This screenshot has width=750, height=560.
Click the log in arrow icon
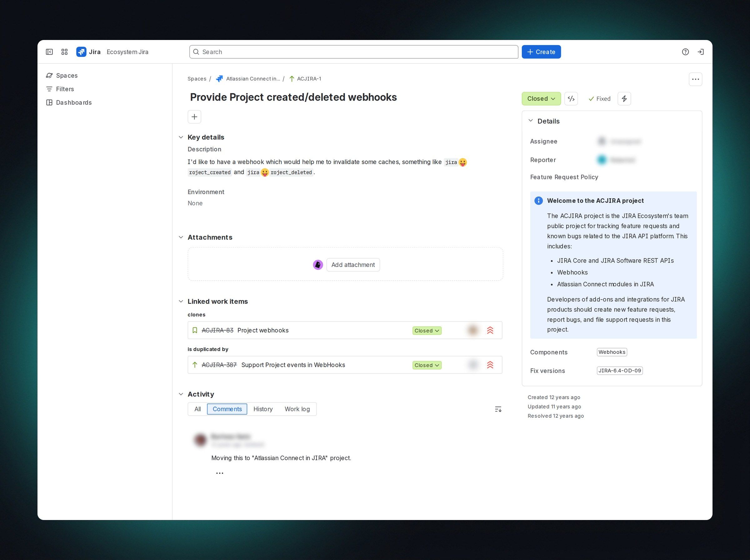pos(701,52)
